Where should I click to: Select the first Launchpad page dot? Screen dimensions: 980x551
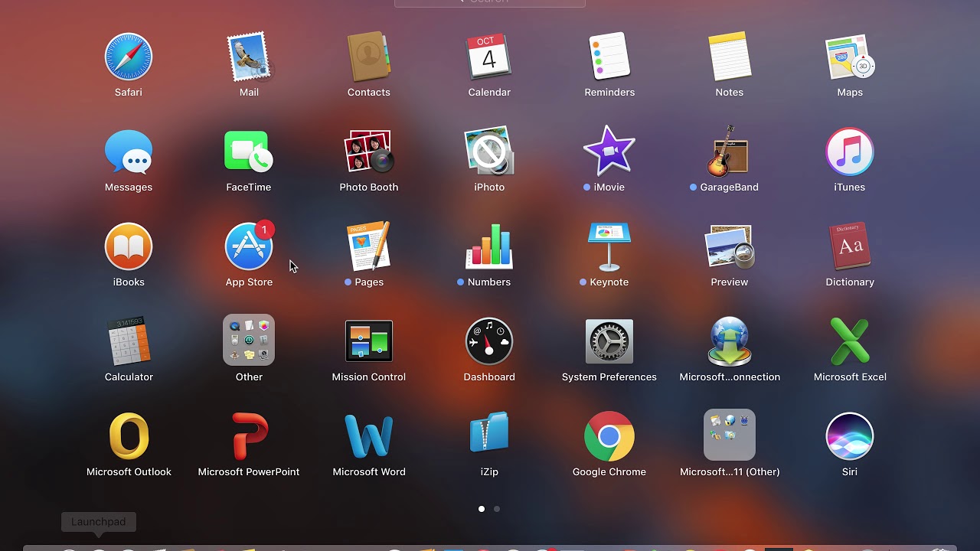[x=482, y=509]
